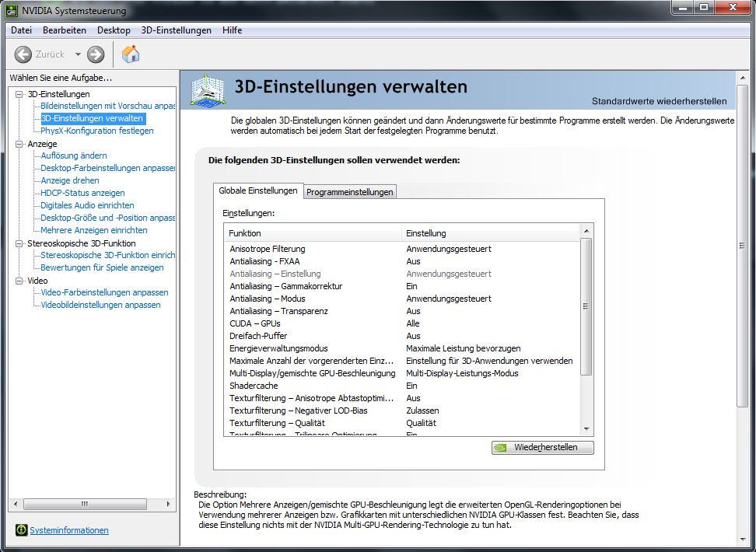The width and height of the screenshot is (756, 552).
Task: Click main page scroll-down arrow
Action: [743, 540]
